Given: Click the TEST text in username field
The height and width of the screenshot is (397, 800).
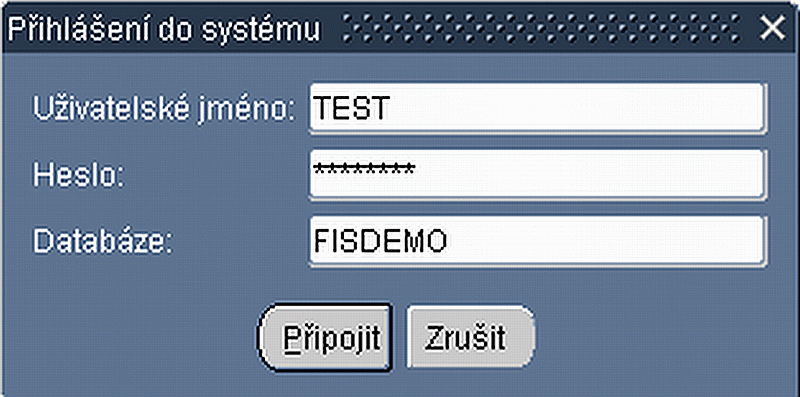Looking at the screenshot, I should click(x=352, y=109).
